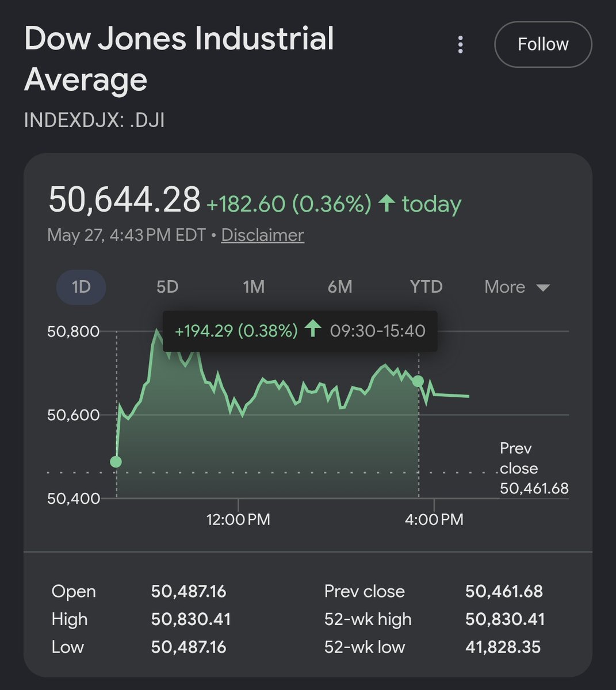Click the 4:00 PM axis label

[x=434, y=520]
